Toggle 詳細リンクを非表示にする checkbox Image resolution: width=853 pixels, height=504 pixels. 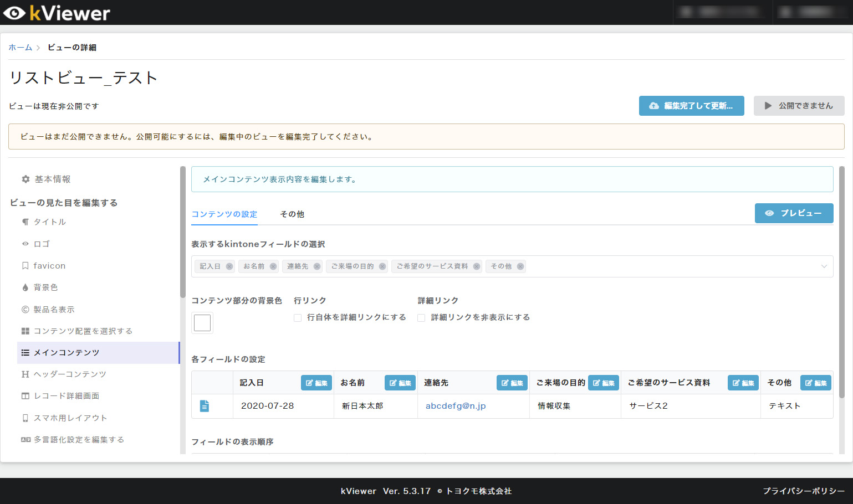tap(421, 318)
